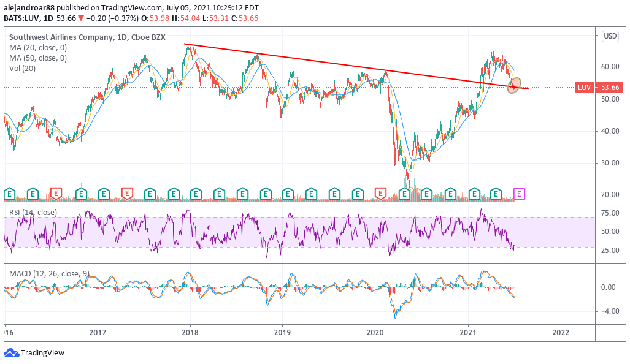Screen dimensions: 630x364
Task: Click the red E earnings marker in mid-2016
Action: [56, 194]
